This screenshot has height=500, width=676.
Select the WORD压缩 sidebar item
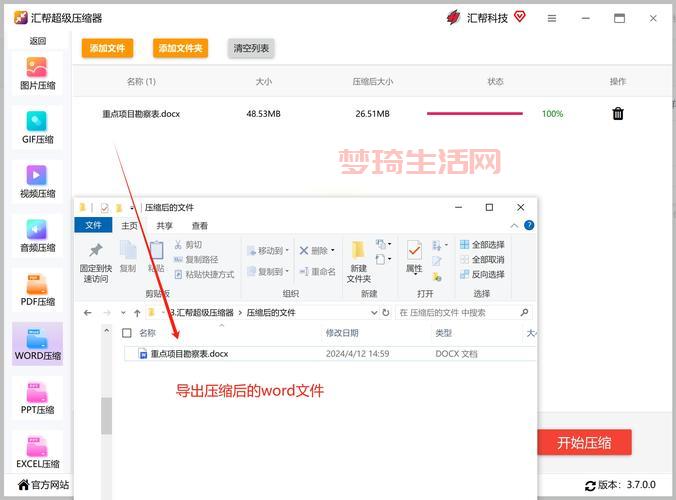[x=38, y=344]
